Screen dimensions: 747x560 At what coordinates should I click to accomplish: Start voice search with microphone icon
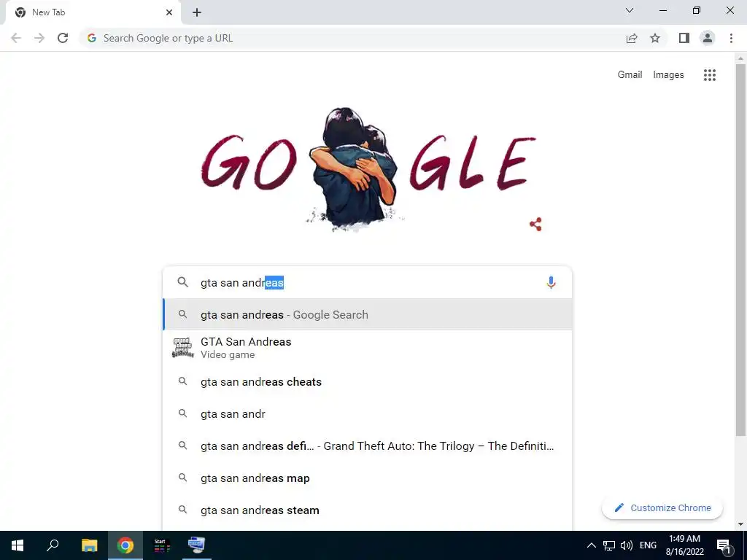[551, 282]
